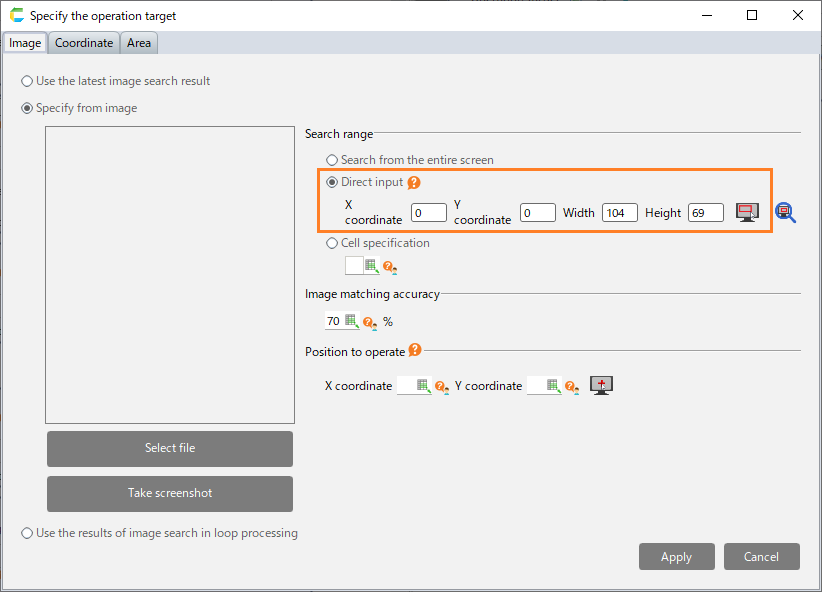
Task: Click cell reference icon for position X coordinate
Action: pyautogui.click(x=423, y=386)
